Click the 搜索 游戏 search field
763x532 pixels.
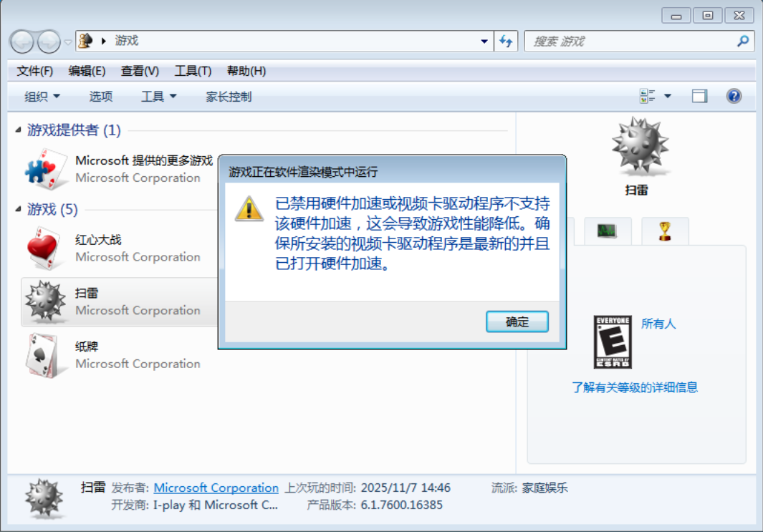coord(633,42)
